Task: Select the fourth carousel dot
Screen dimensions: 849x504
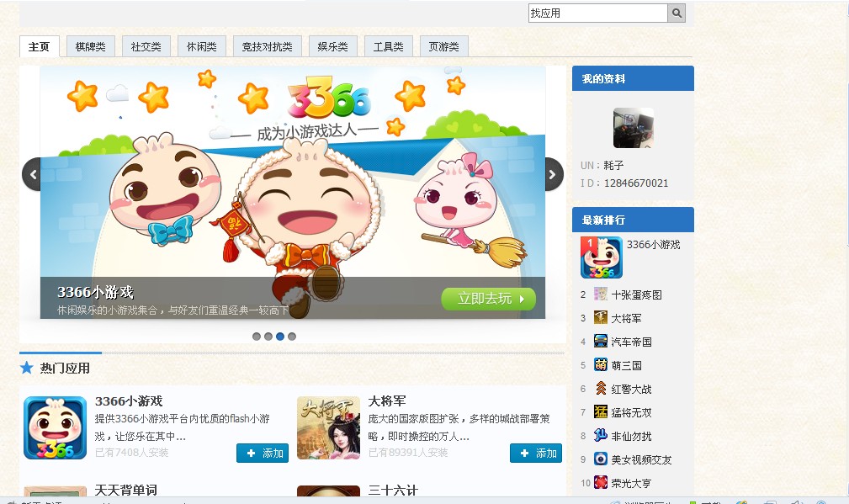Action: click(292, 337)
